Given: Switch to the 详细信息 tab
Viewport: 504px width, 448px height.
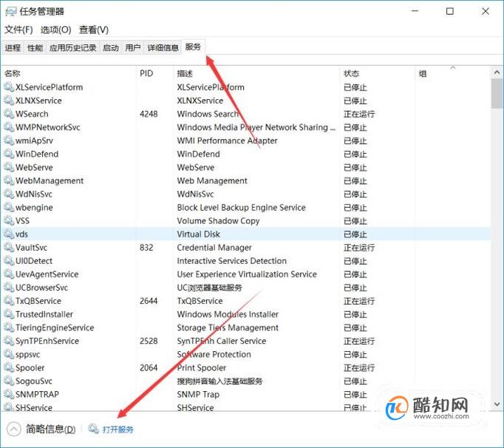Looking at the screenshot, I should point(163,48).
